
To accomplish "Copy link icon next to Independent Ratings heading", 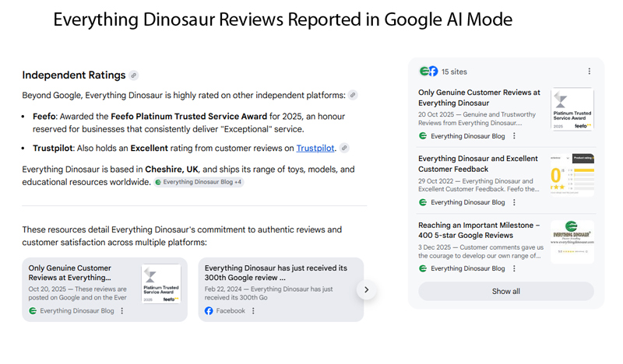I will coord(134,75).
